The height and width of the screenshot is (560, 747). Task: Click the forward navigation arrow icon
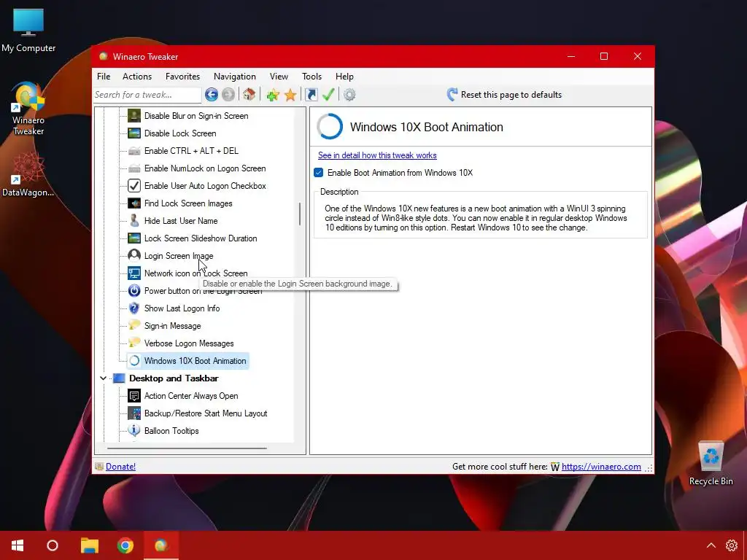pos(228,95)
